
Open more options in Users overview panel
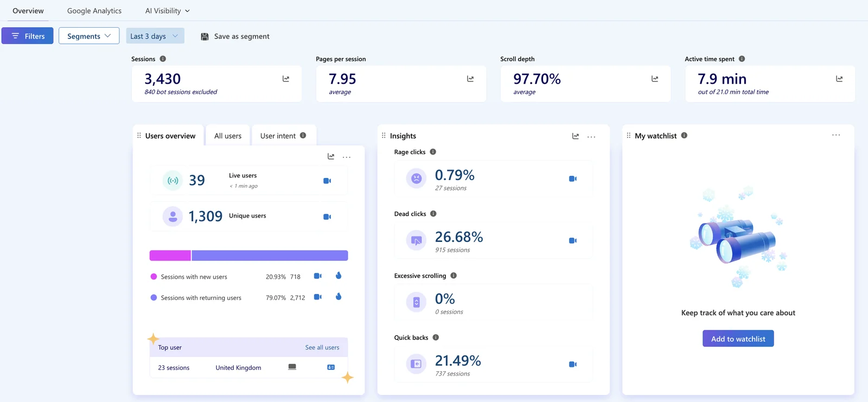[347, 157]
